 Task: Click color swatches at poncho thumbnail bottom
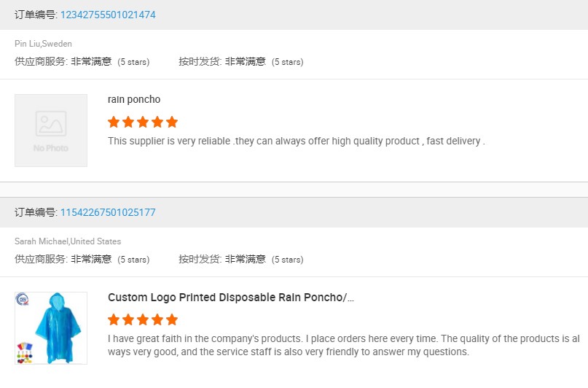point(24,352)
